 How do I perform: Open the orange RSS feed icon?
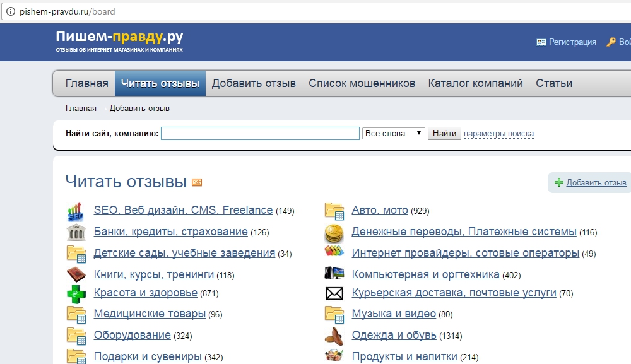point(197,182)
